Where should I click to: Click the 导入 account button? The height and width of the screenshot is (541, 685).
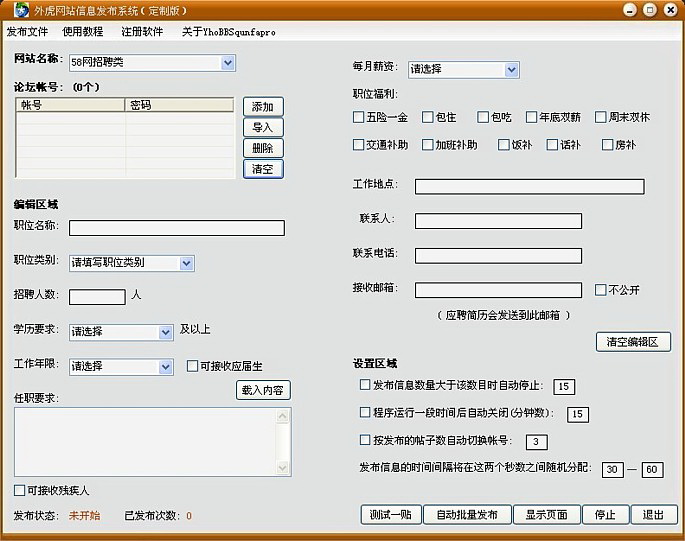[x=263, y=128]
